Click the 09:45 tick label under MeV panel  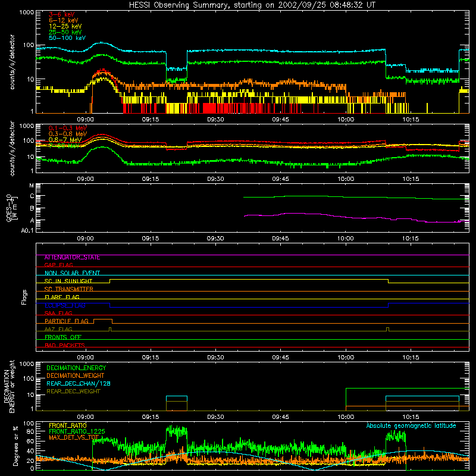coord(280,179)
